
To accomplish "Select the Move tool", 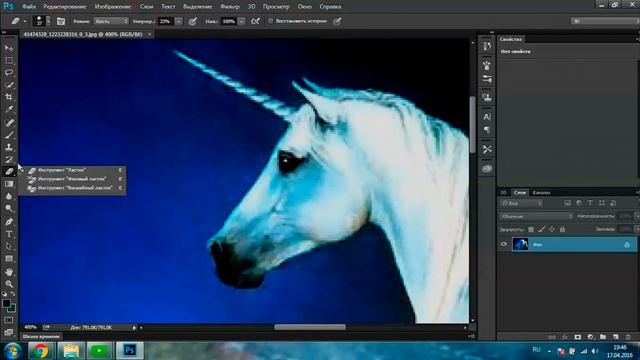I will coord(9,48).
